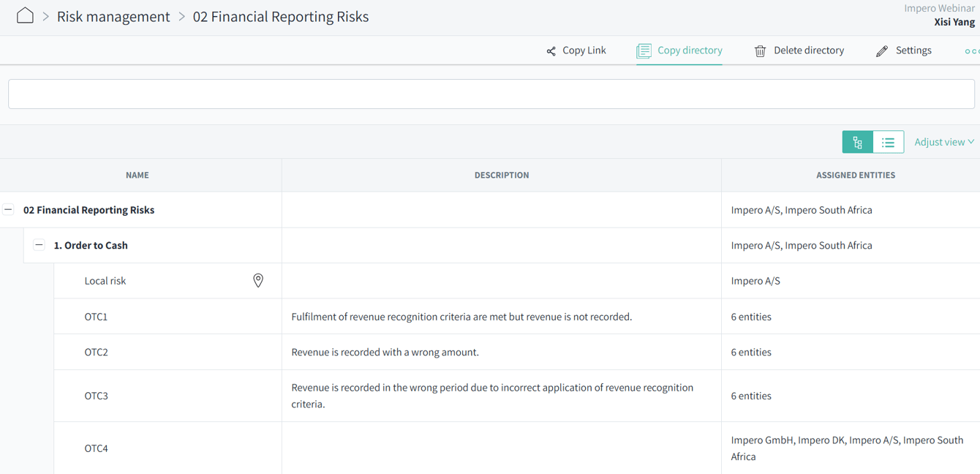The height and width of the screenshot is (474, 980).
Task: Click OTC4 assigned entities list
Action: (x=847, y=448)
